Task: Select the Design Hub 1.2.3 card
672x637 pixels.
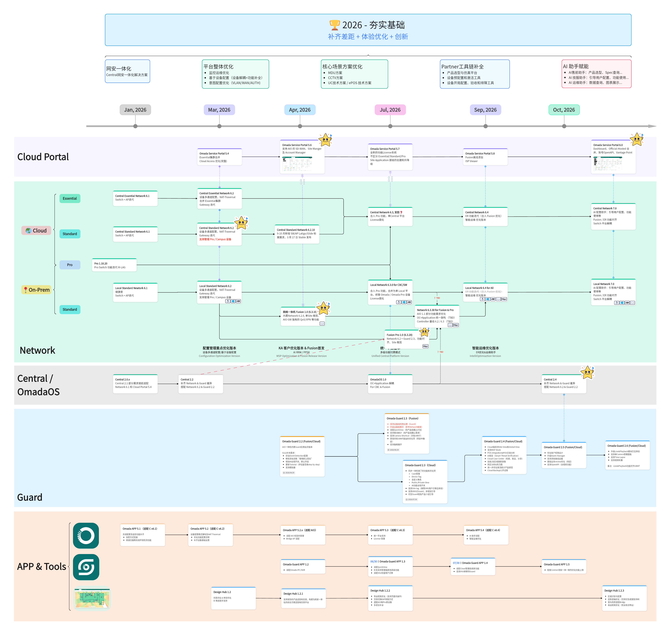Action: [624, 598]
